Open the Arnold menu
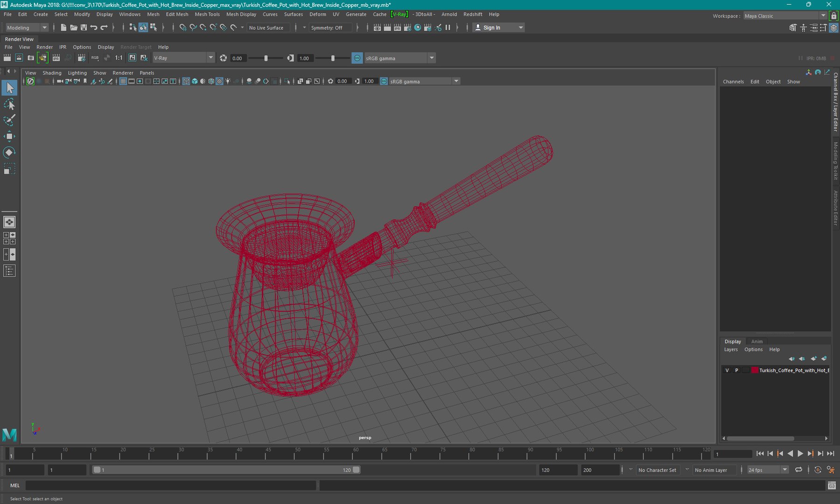Viewport: 840px width, 504px height. (x=449, y=14)
